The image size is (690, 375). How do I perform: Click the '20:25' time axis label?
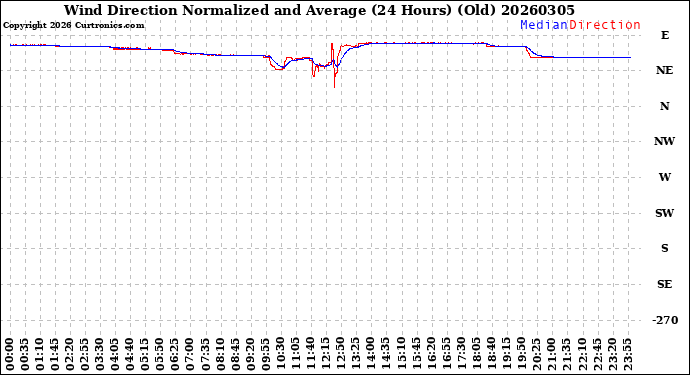(537, 355)
